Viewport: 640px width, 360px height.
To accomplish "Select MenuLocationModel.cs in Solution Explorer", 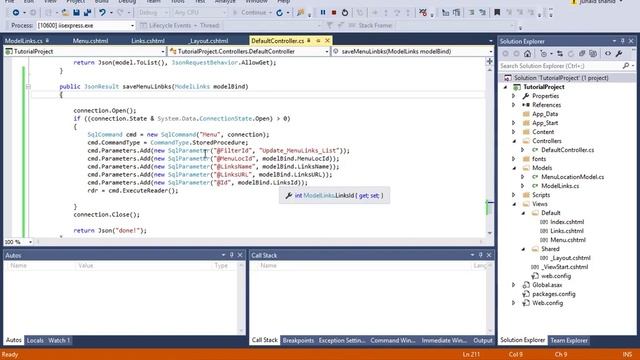I will pyautogui.click(x=572, y=177).
